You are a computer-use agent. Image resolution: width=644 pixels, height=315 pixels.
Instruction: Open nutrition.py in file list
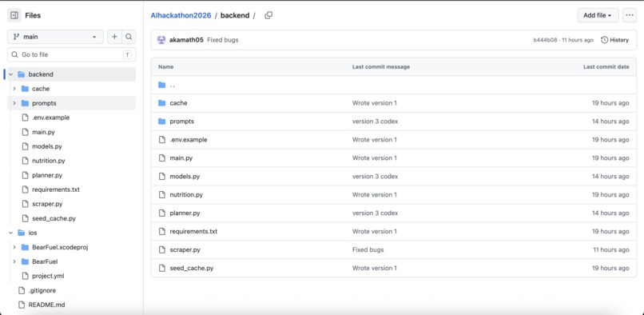(x=186, y=195)
